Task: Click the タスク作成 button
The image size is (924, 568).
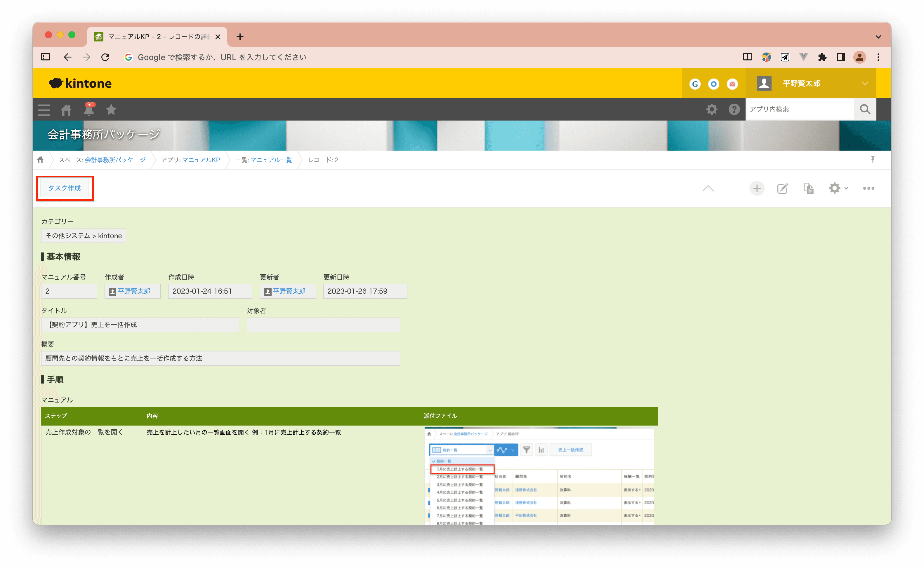Action: tap(65, 188)
